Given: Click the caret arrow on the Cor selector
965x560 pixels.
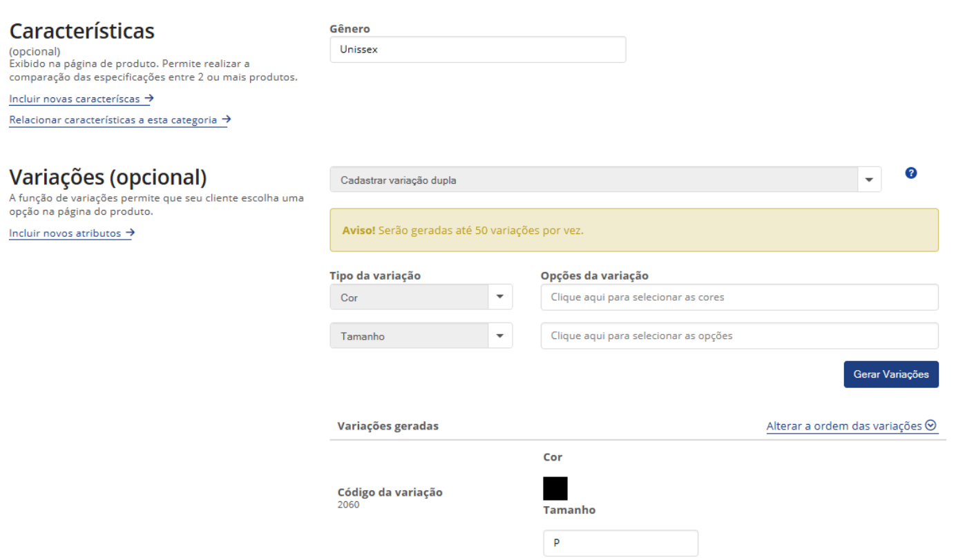Looking at the screenshot, I should pyautogui.click(x=500, y=297).
